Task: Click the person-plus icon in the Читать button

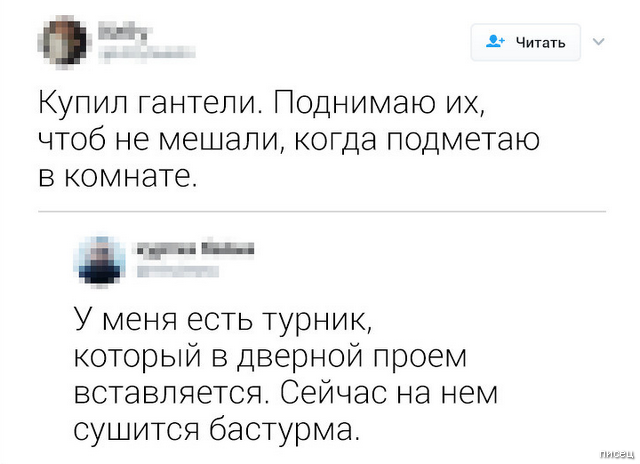Action: pos(494,42)
